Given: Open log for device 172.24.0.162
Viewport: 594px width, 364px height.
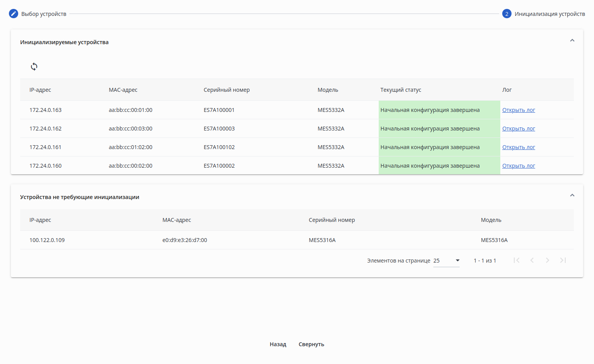Looking at the screenshot, I should [518, 129].
